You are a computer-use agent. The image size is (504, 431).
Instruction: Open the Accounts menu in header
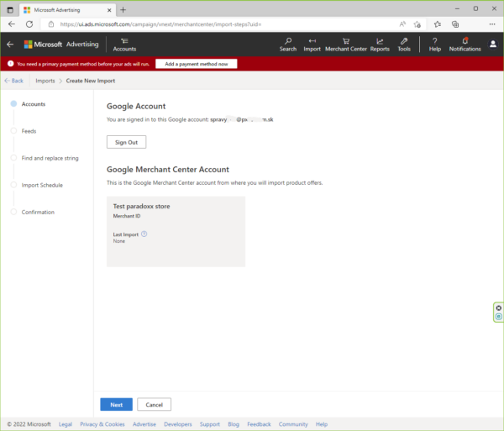124,45
